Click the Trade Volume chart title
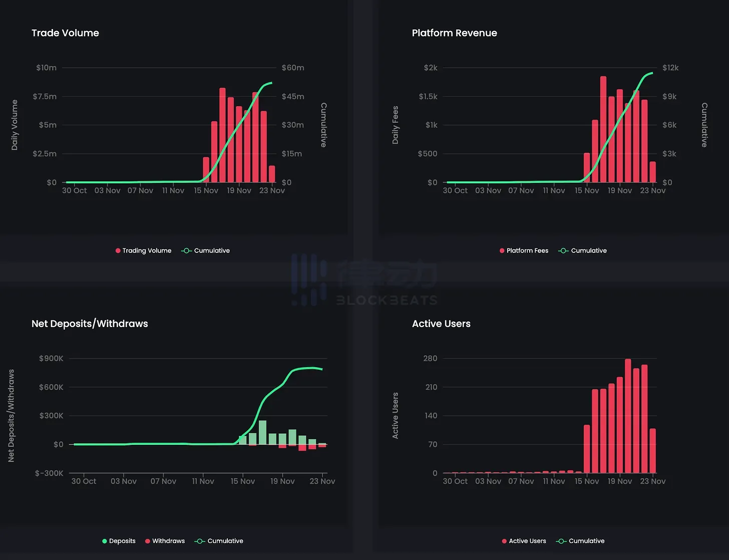 (x=65, y=33)
